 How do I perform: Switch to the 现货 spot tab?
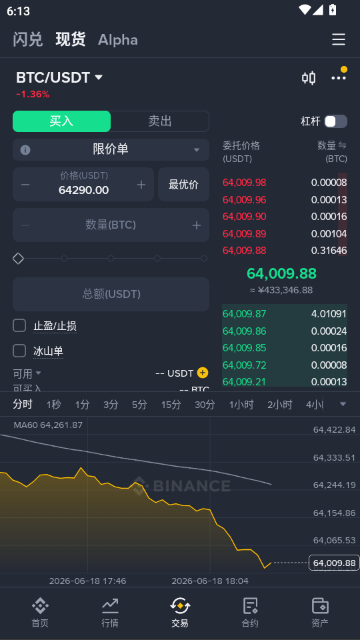(x=71, y=40)
